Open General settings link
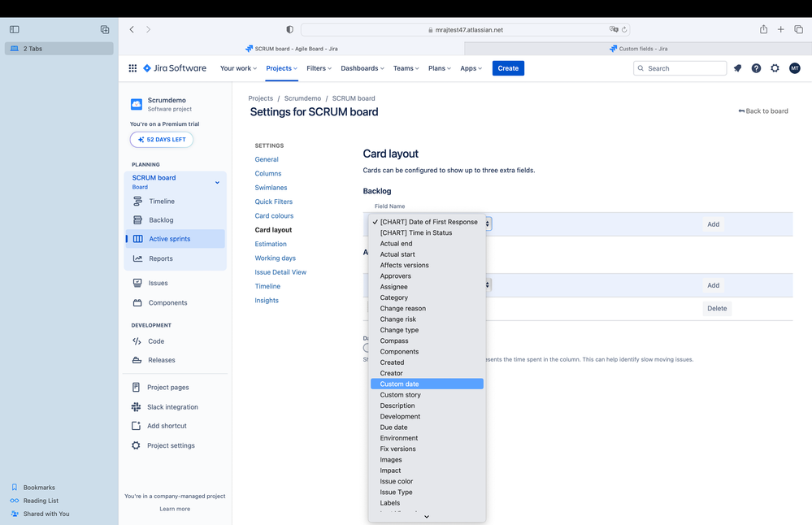The width and height of the screenshot is (812, 525). tap(267, 159)
